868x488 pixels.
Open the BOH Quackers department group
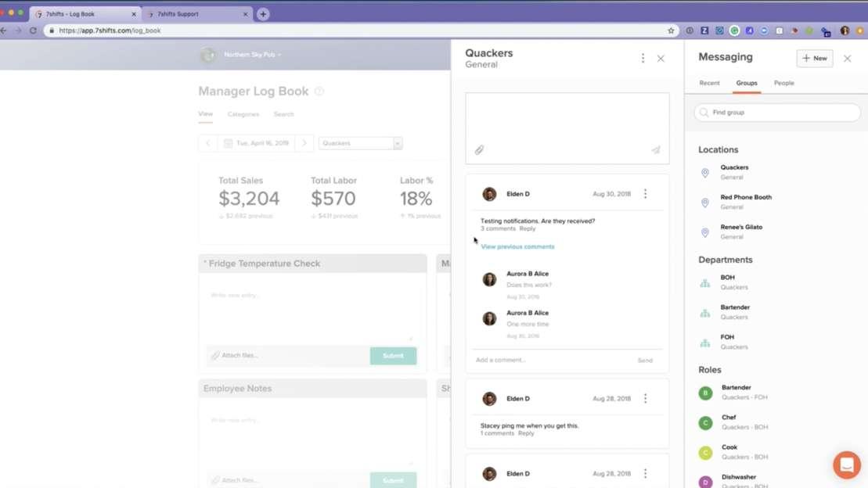tap(734, 282)
